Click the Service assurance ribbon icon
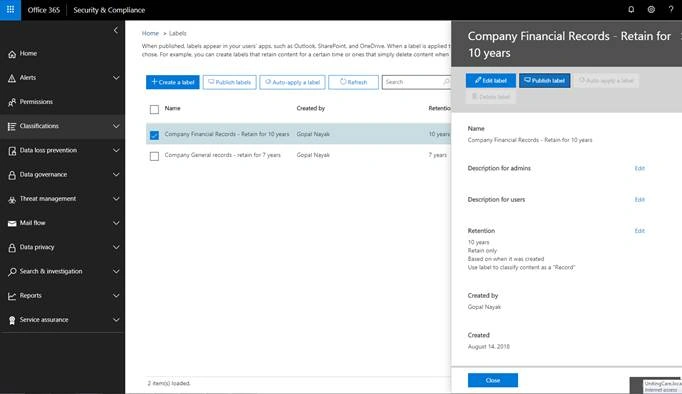 tap(12, 320)
